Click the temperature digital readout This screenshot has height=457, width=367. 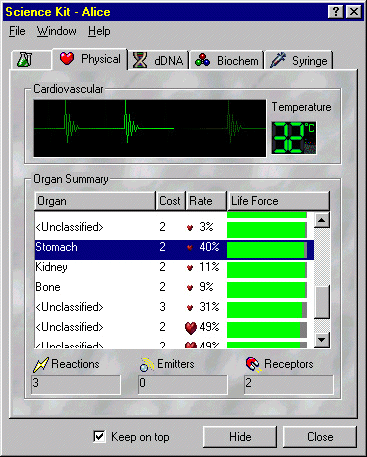(294, 138)
